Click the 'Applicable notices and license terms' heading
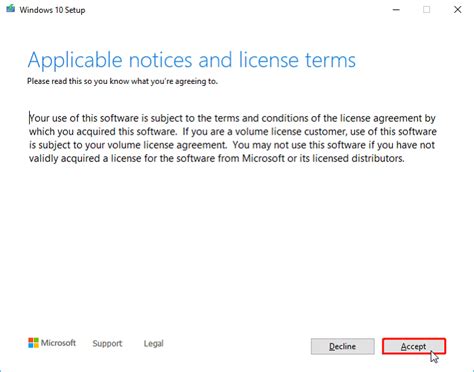Viewport: 474px width, 372px height. point(192,60)
